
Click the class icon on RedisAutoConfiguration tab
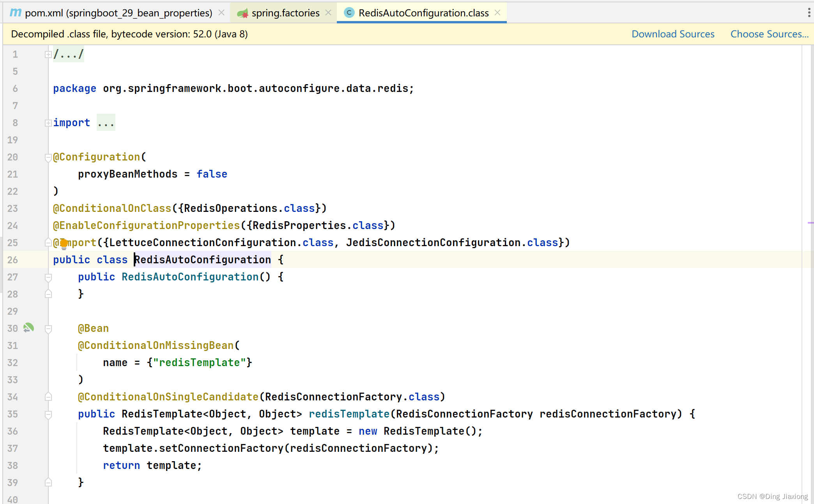pyautogui.click(x=349, y=13)
